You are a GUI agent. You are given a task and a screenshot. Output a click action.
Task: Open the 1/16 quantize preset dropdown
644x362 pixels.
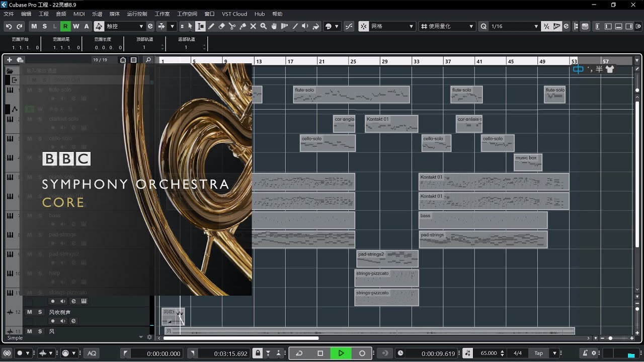pos(514,26)
